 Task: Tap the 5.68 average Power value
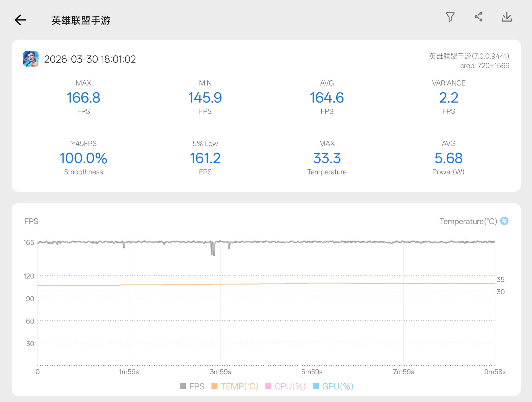pyautogui.click(x=448, y=158)
